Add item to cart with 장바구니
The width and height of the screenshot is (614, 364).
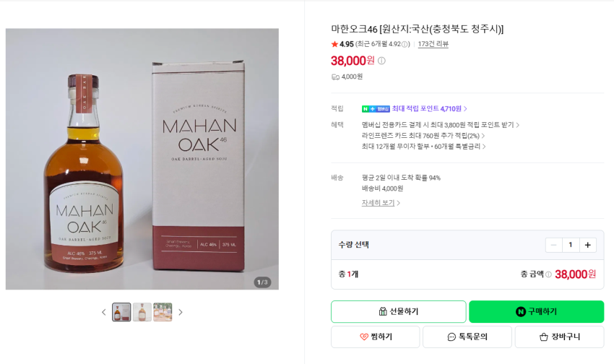tap(559, 337)
